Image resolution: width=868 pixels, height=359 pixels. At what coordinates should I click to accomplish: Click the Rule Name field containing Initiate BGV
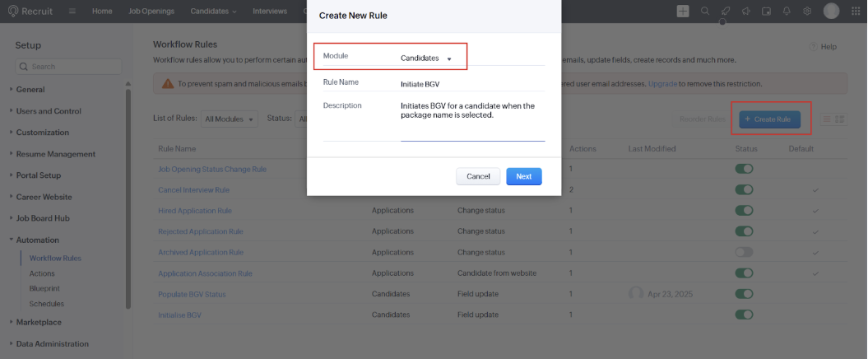pos(471,83)
